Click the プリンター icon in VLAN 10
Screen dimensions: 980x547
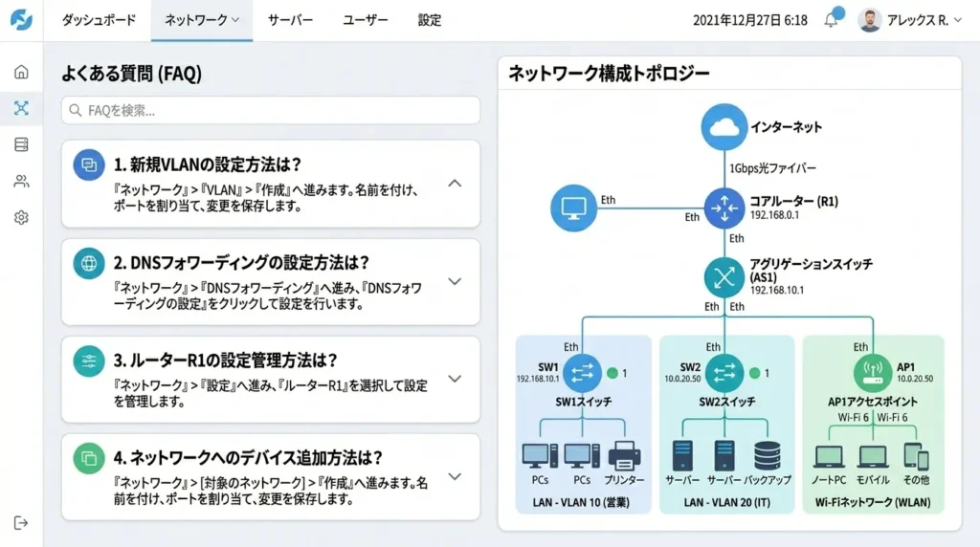624,456
